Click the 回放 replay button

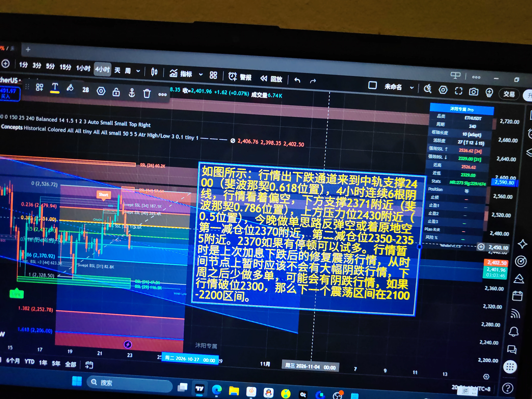click(271, 79)
